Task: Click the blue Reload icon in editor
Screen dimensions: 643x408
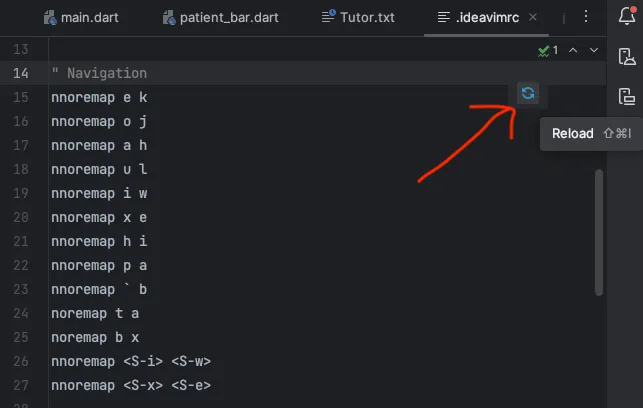Action: click(x=528, y=93)
